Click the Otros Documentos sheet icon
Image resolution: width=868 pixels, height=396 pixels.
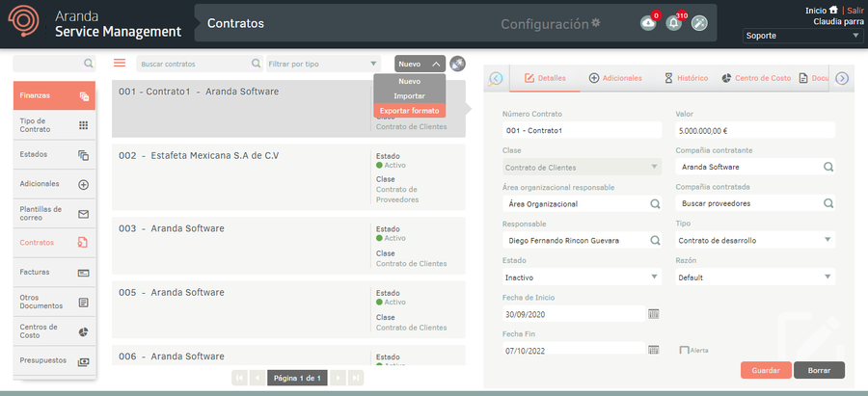pos(84,302)
